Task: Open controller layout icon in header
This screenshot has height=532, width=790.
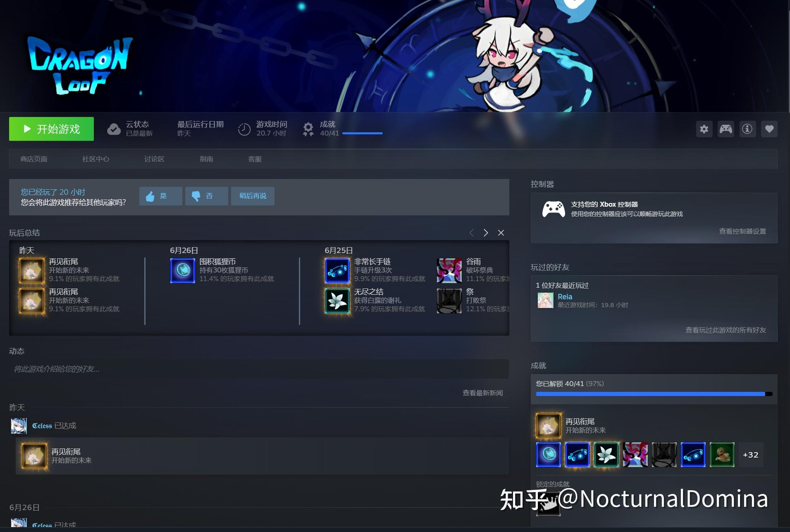Action: 726,129
